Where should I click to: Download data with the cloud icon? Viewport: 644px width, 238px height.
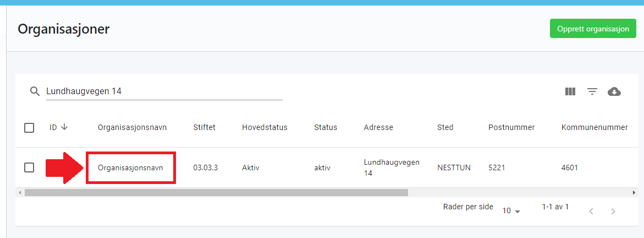[614, 91]
